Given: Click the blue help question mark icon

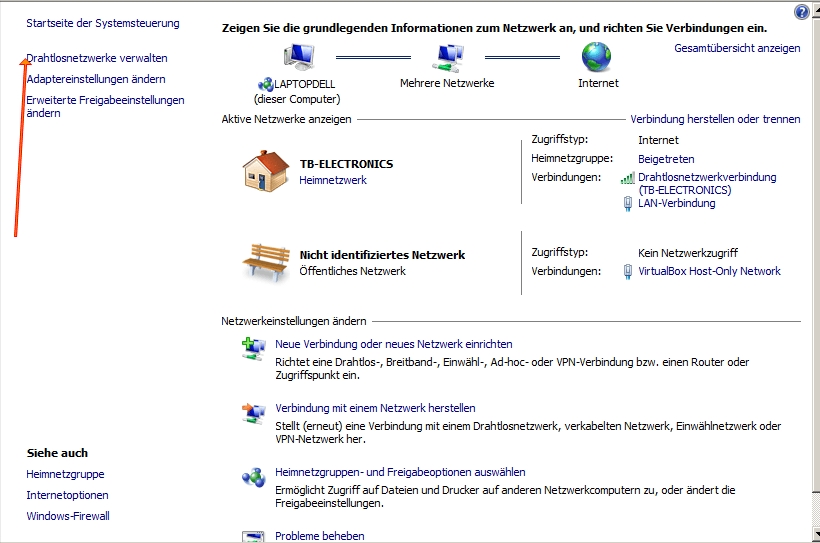Looking at the screenshot, I should 801,12.
